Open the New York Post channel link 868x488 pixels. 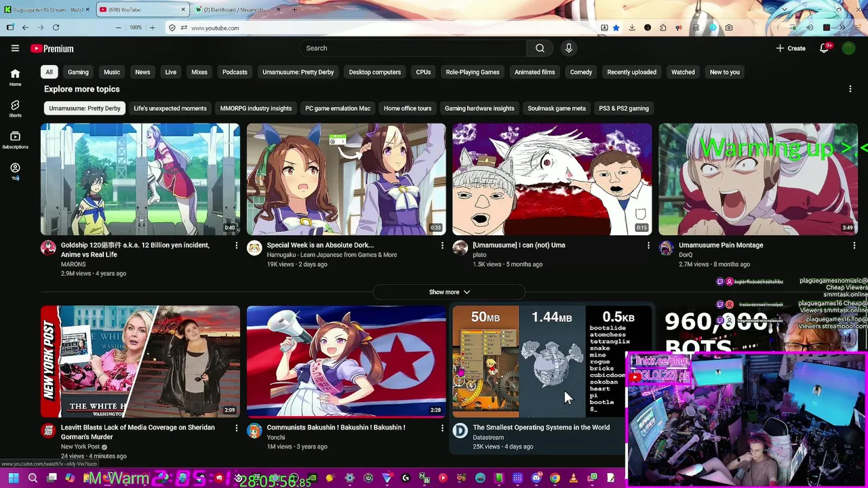click(80, 447)
